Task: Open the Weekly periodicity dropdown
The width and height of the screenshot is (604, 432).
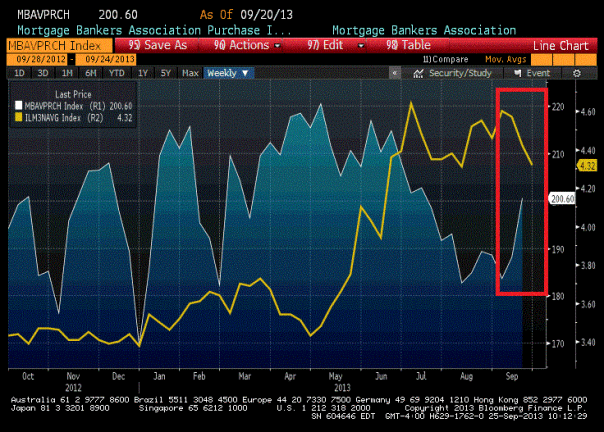Action: [x=228, y=73]
